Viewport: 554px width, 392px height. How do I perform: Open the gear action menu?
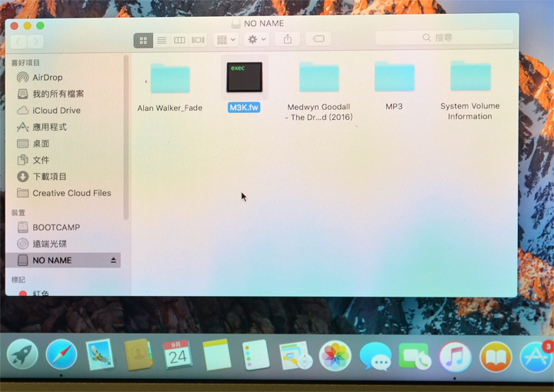[256, 39]
